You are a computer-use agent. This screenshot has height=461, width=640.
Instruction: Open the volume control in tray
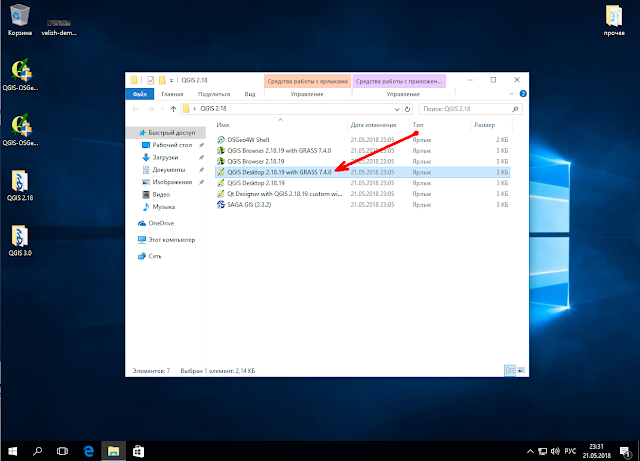[x=555, y=451]
